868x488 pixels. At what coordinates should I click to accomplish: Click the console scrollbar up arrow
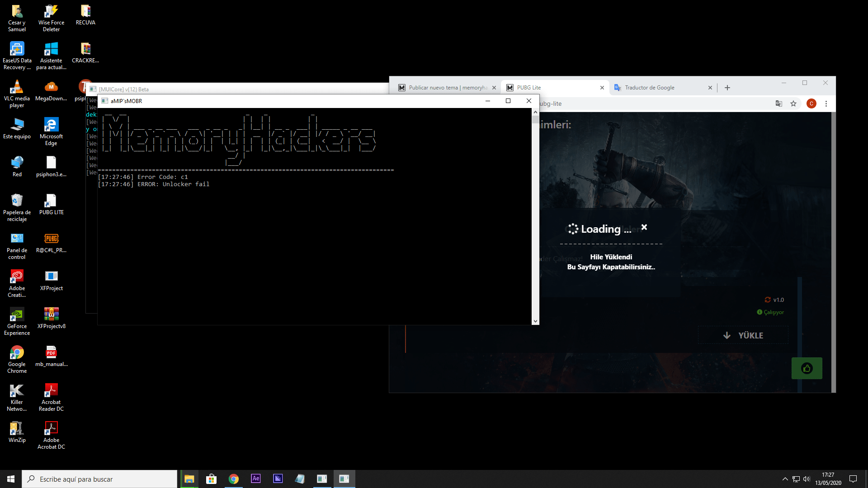coord(535,112)
